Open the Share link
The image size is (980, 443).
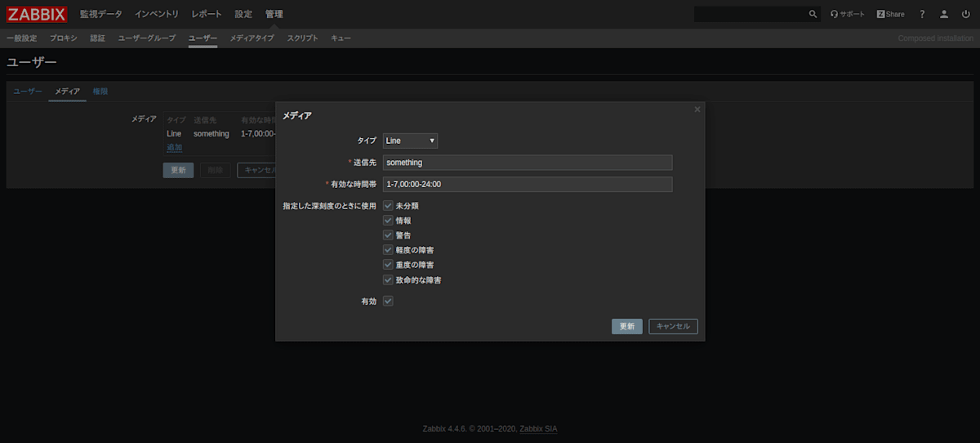click(890, 14)
